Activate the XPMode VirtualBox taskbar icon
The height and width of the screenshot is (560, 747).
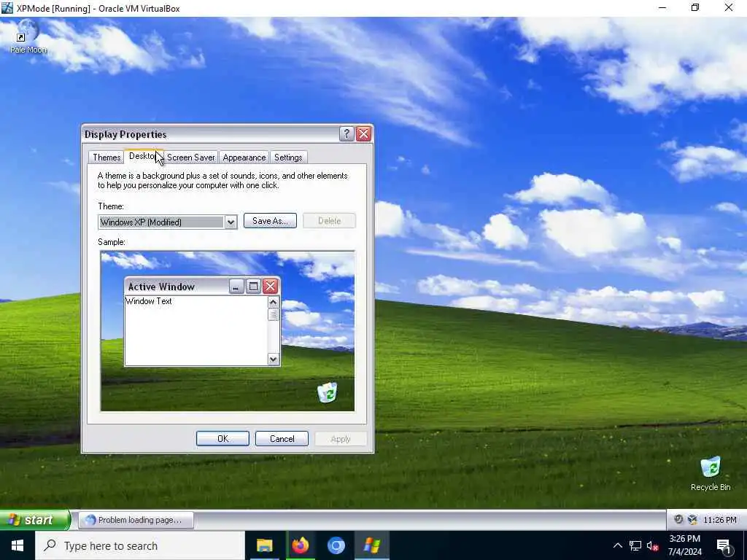click(x=371, y=545)
